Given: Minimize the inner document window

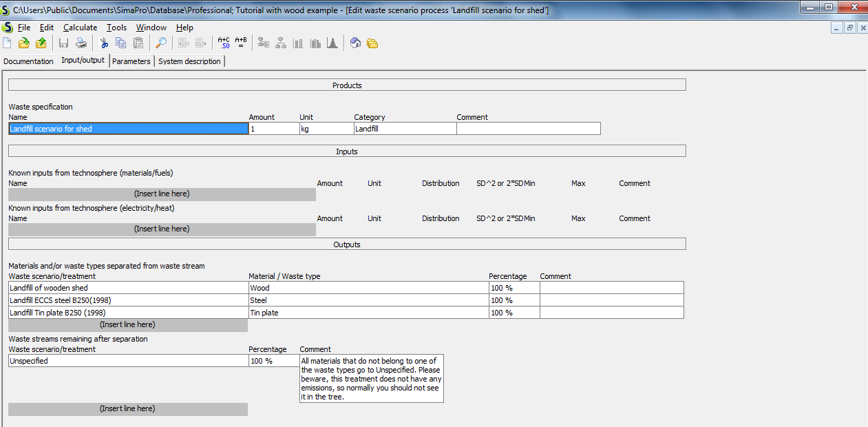Looking at the screenshot, I should click(836, 28).
